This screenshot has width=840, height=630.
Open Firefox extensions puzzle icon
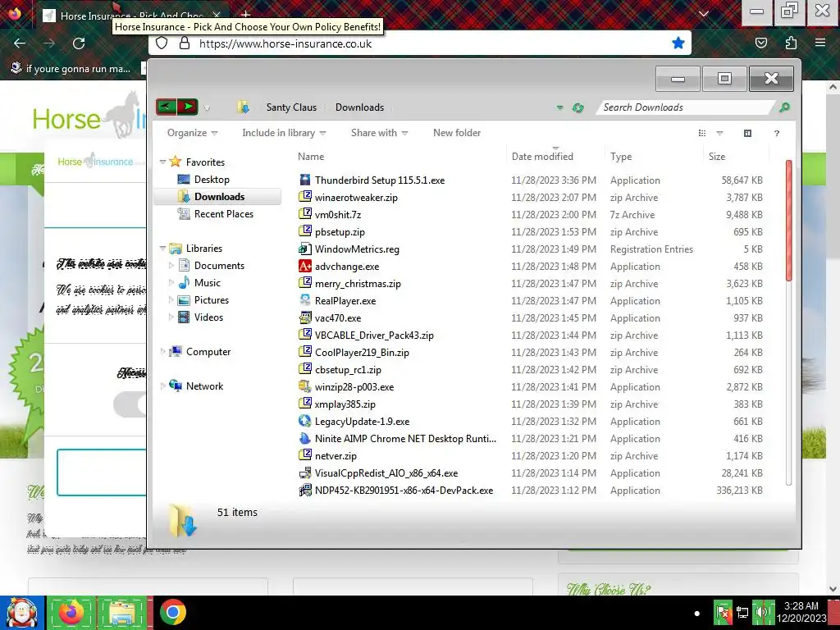[791, 43]
